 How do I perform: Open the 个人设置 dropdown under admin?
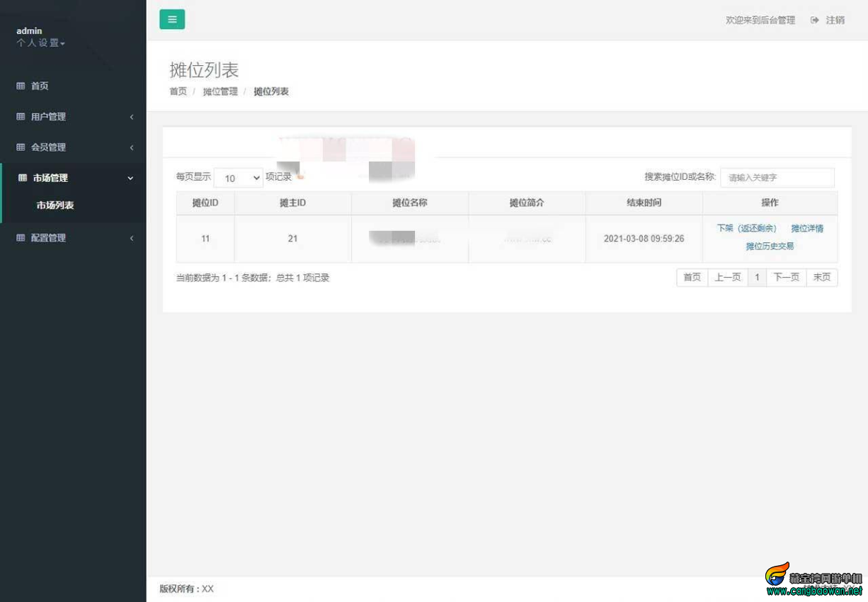tap(40, 43)
